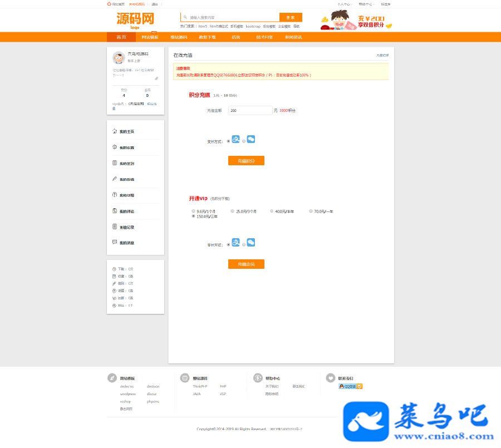Click the 积分充值 link in profile card
The width and height of the screenshot is (501, 448).
(x=152, y=104)
